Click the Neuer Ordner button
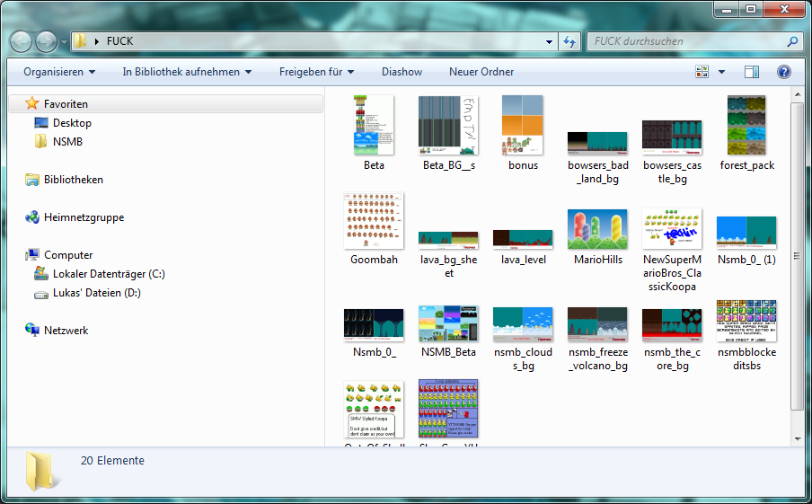This screenshot has height=504, width=812. pyautogui.click(x=481, y=72)
